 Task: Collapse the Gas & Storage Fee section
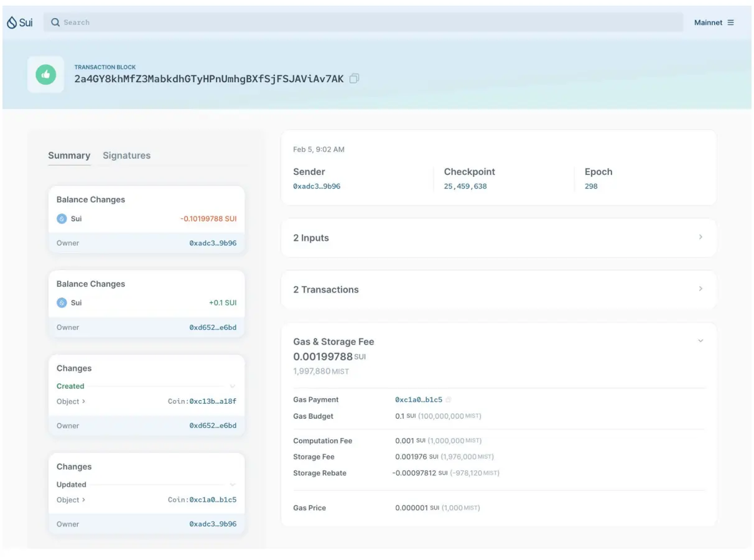700,341
